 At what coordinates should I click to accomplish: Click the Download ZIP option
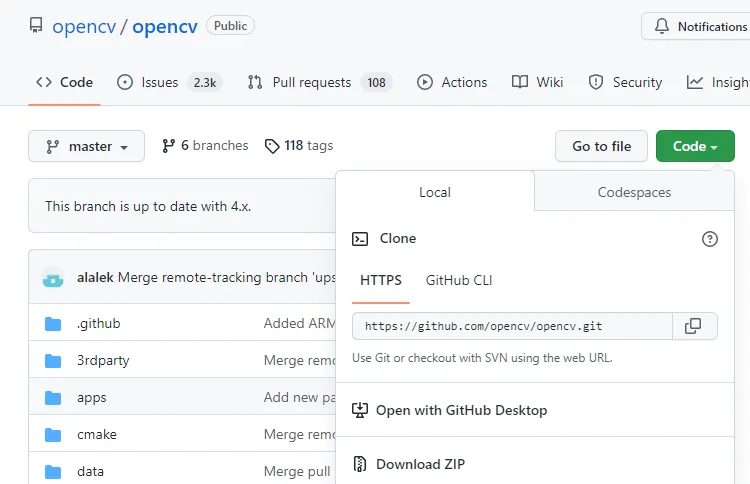pos(420,464)
